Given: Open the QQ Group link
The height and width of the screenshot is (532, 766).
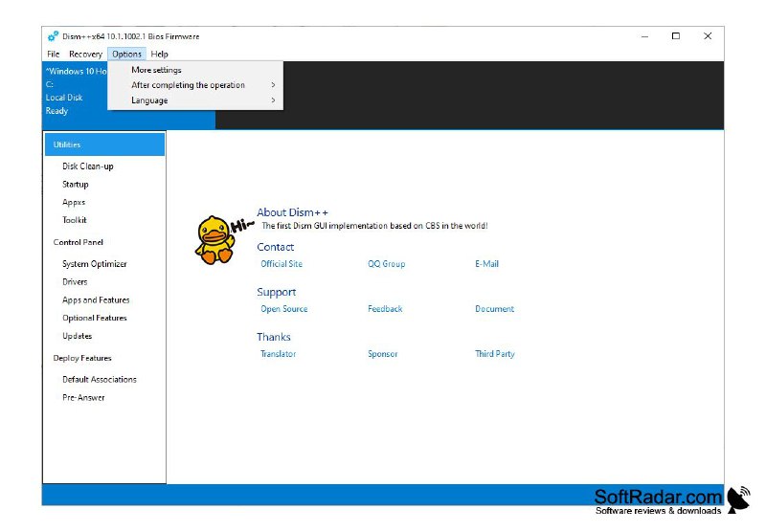Looking at the screenshot, I should click(x=387, y=263).
